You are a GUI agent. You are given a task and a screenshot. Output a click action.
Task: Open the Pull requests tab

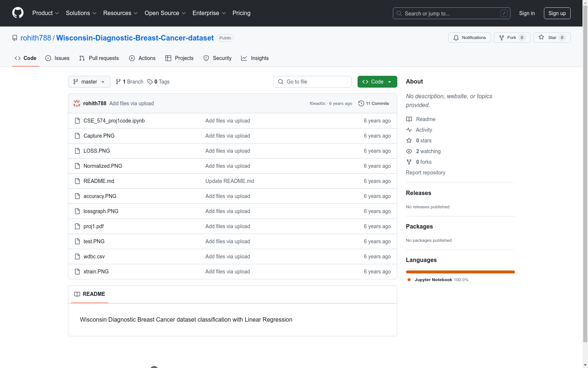(99, 58)
